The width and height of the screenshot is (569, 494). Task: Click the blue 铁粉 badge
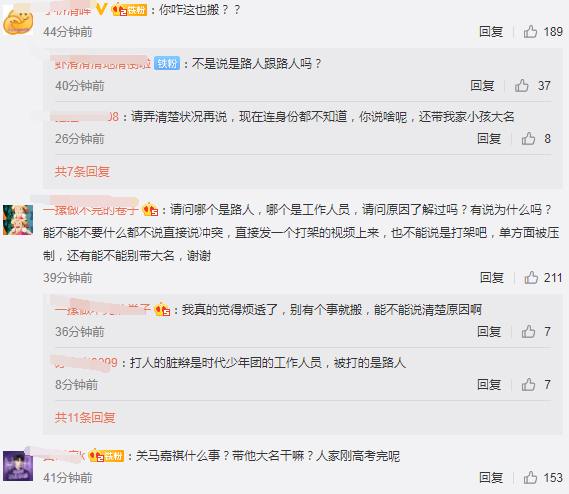[167, 63]
